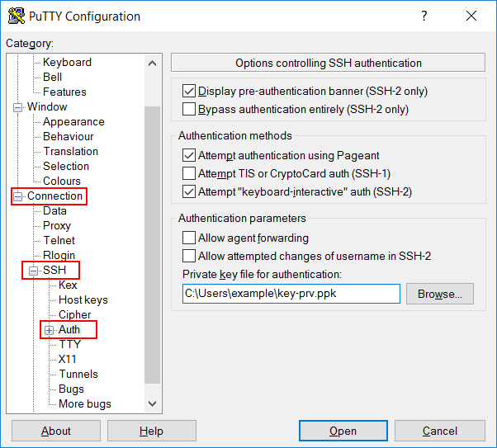This screenshot has width=497, height=448.
Task: Click the title bar question mark help button
Action: tap(424, 16)
